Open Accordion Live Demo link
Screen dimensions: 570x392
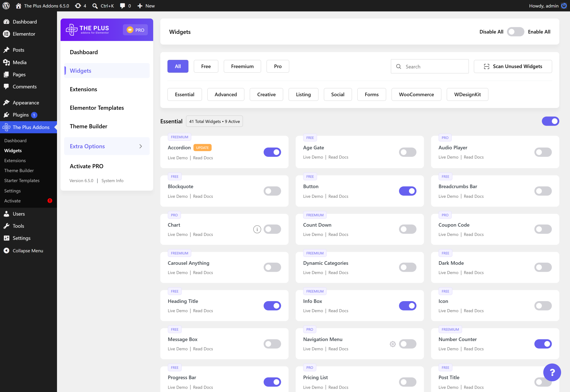pyautogui.click(x=177, y=158)
